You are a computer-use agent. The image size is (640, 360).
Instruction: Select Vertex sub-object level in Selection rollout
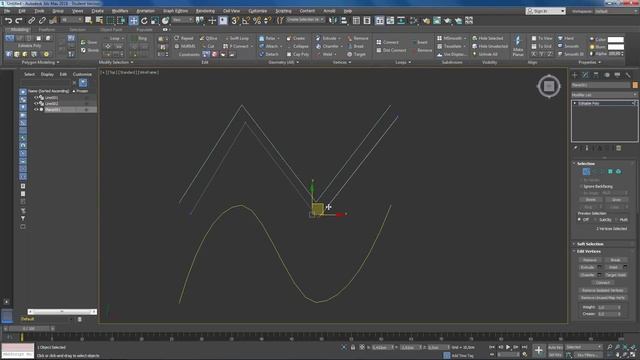coord(586,171)
